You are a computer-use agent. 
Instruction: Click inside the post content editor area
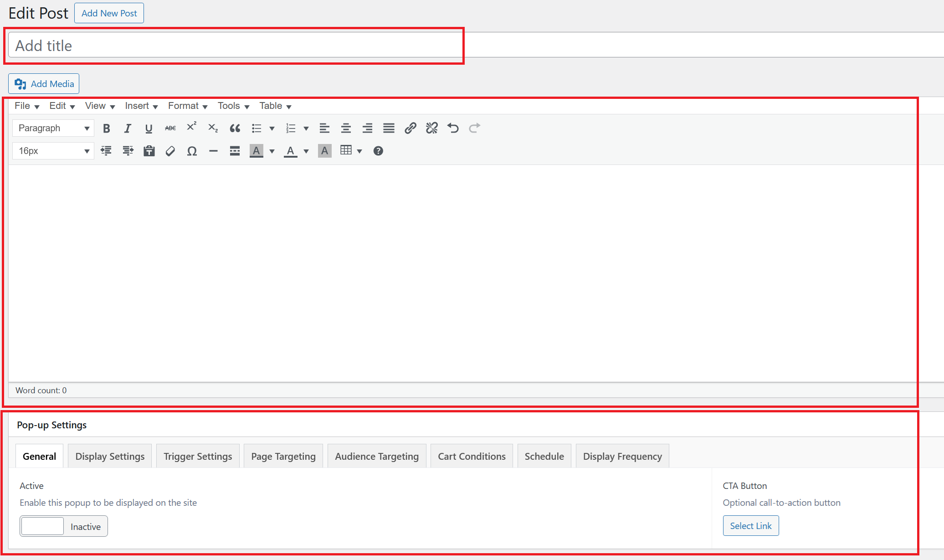476,273
